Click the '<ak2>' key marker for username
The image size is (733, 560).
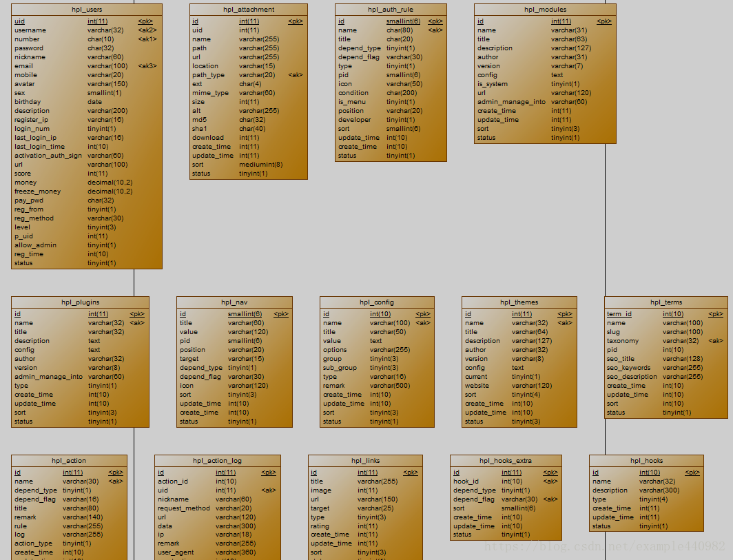click(147, 30)
